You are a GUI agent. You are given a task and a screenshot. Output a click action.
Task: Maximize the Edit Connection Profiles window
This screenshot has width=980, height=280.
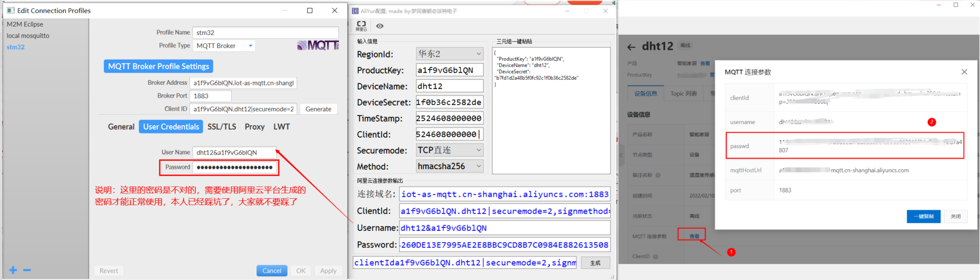point(310,10)
